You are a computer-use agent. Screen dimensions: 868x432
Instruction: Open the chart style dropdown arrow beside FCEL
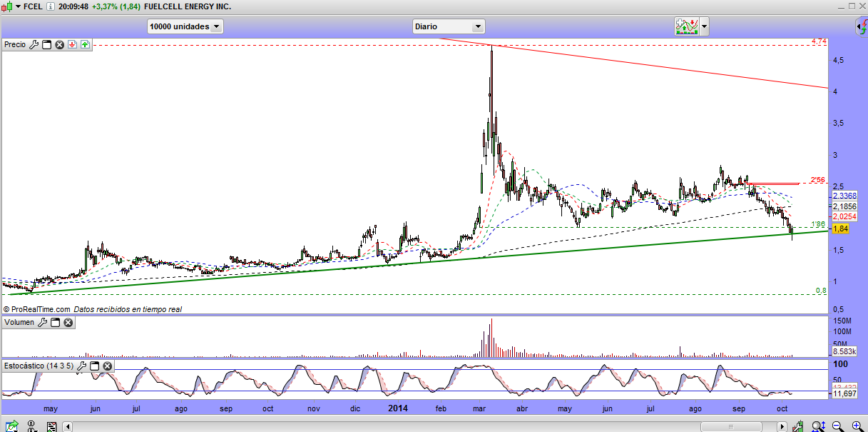point(16,6)
